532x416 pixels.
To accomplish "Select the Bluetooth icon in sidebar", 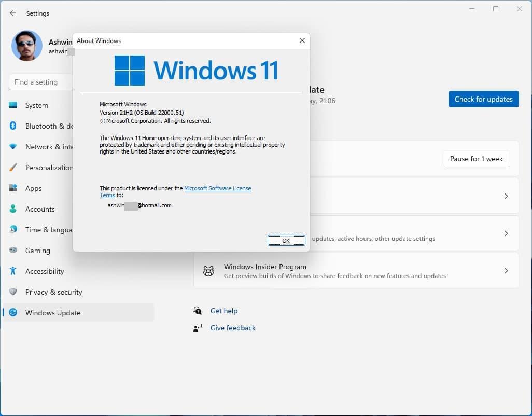I will [13, 126].
